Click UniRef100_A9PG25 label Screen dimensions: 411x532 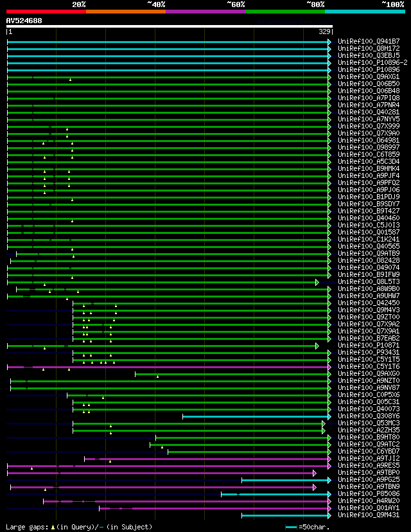pos(369,479)
